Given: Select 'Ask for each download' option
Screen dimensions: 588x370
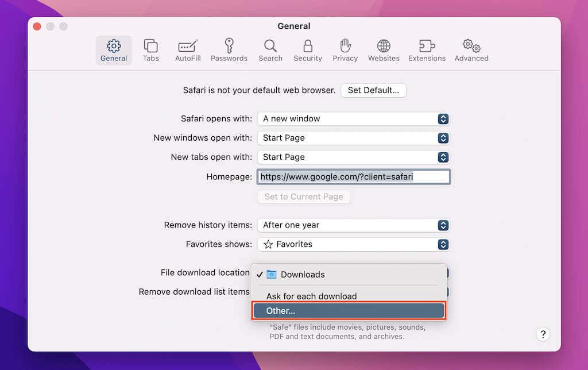Looking at the screenshot, I should click(x=312, y=296).
